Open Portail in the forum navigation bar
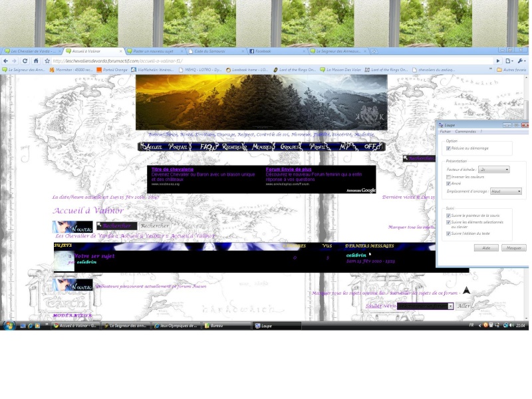Viewport: 532px width, 399px height. point(178,146)
